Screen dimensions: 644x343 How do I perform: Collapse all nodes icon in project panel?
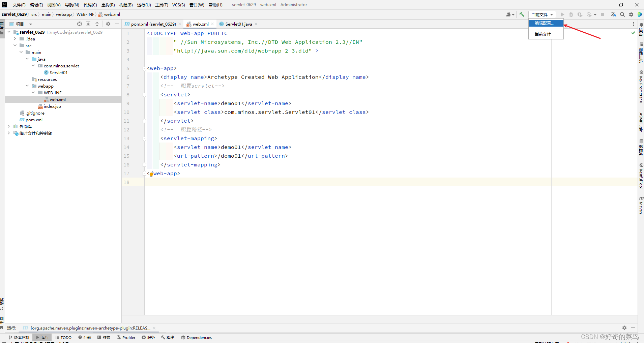click(x=97, y=24)
